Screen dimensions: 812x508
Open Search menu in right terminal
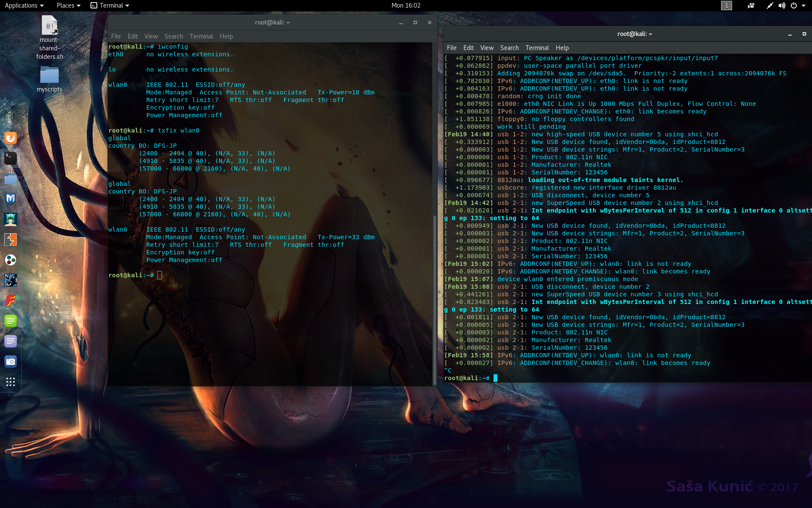click(510, 48)
